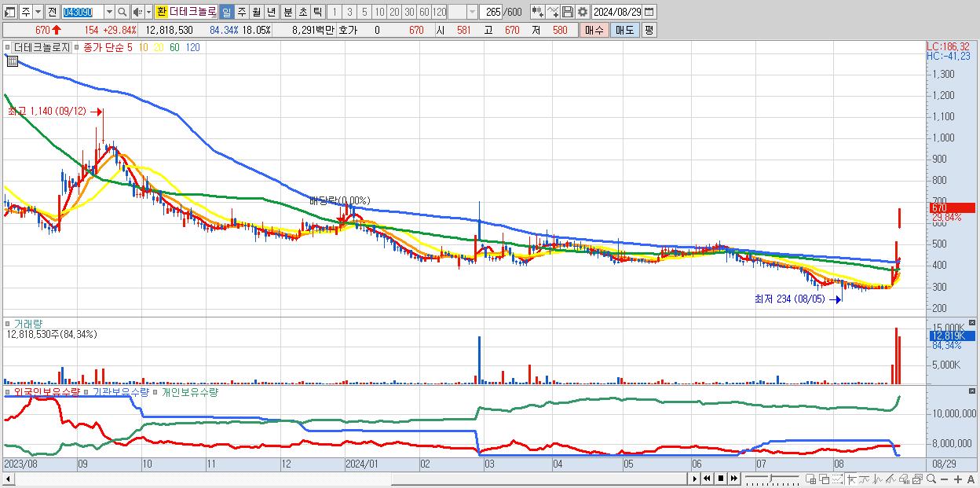
Task: Choose interval button 3
Action: coord(349,12)
